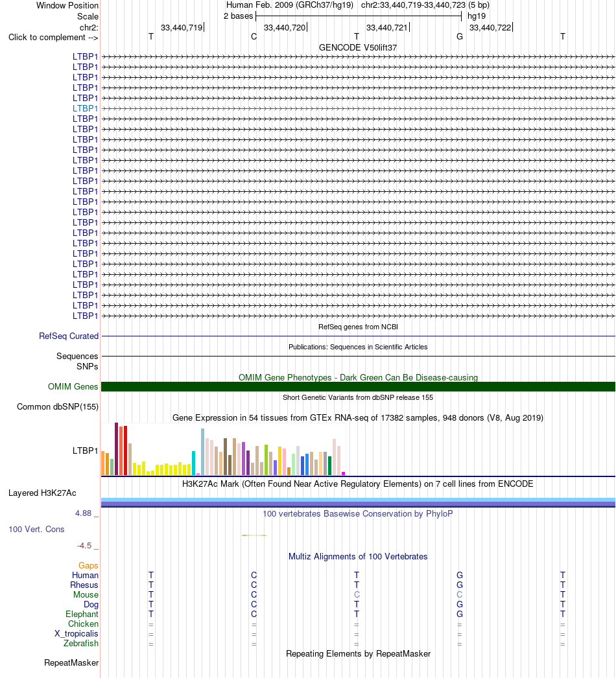Image resolution: width=616 pixels, height=678 pixels.
Task: Select the Zebrafish alignment row label
Action: tap(81, 644)
